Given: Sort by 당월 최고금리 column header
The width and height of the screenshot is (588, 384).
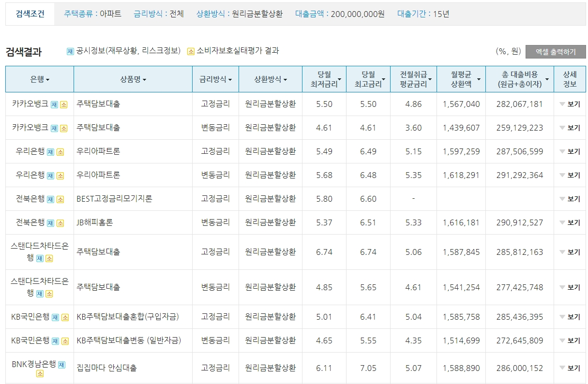Looking at the screenshot, I should pos(368,79).
